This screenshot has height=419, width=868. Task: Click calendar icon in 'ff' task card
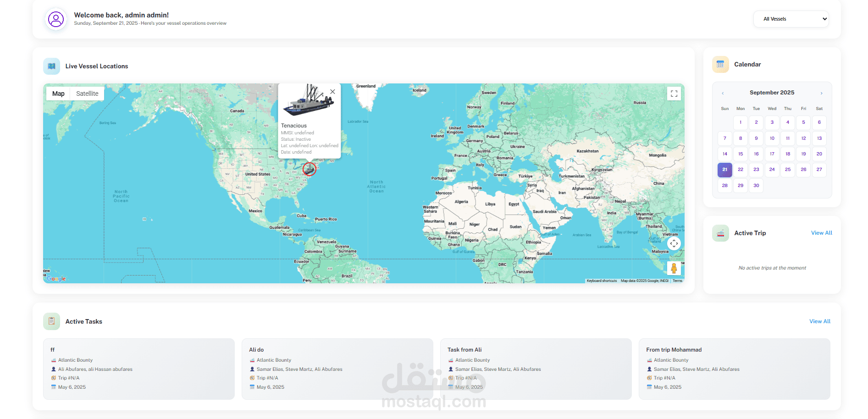(54, 387)
